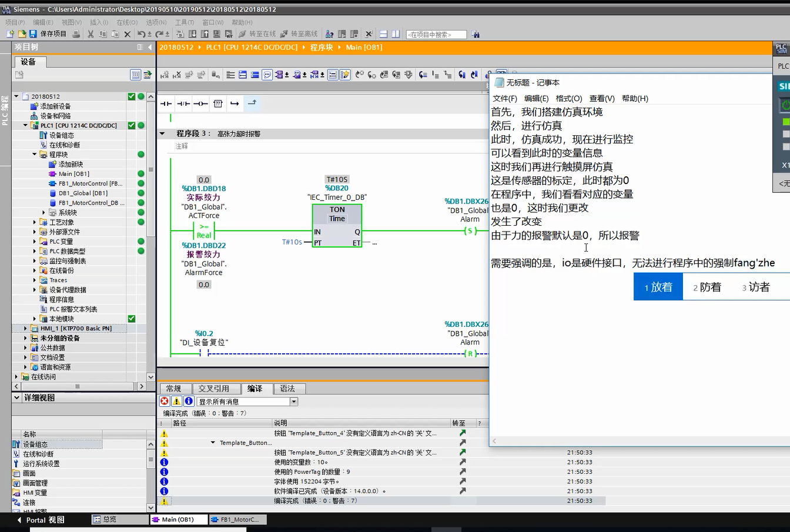Collapse the 详细视图 panel
Image resolution: width=790 pixels, height=532 pixels.
coord(17,398)
